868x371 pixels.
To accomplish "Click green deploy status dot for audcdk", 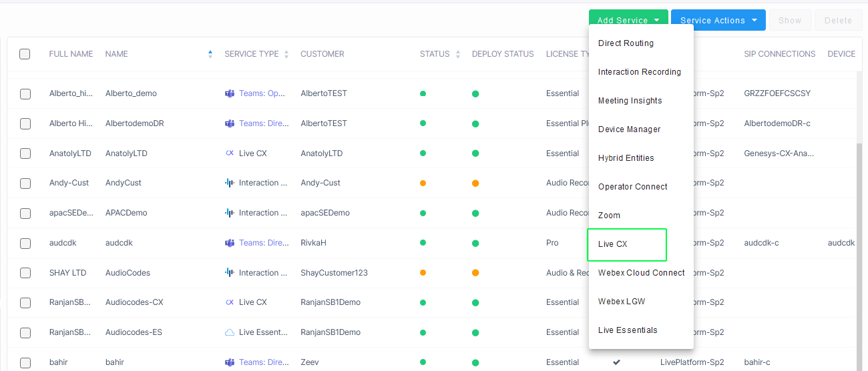I will tap(475, 243).
